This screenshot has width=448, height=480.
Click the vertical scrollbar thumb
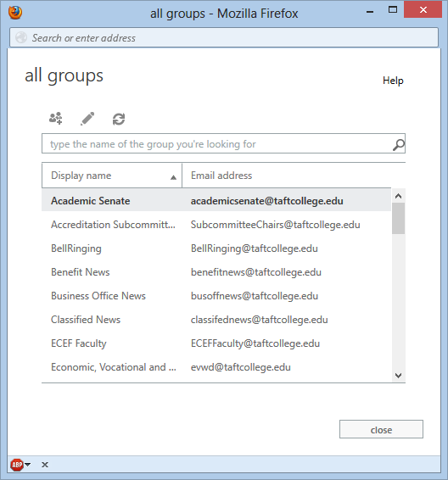click(x=398, y=219)
